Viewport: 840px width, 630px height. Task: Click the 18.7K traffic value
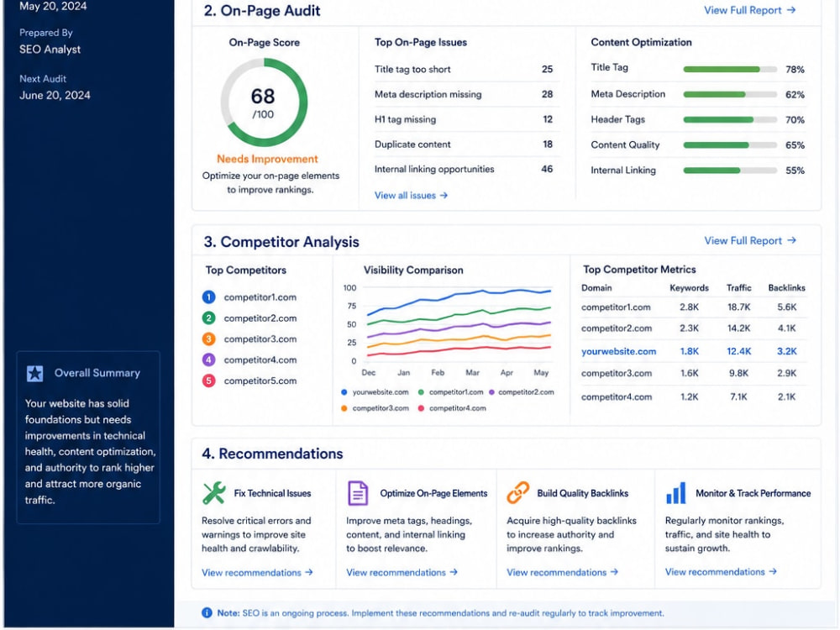click(x=738, y=307)
